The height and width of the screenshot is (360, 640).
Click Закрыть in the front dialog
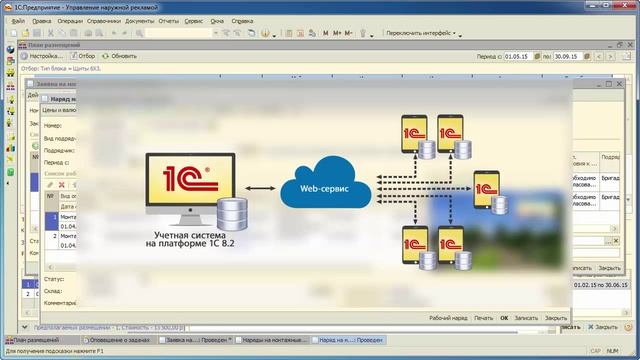pyautogui.click(x=556, y=318)
